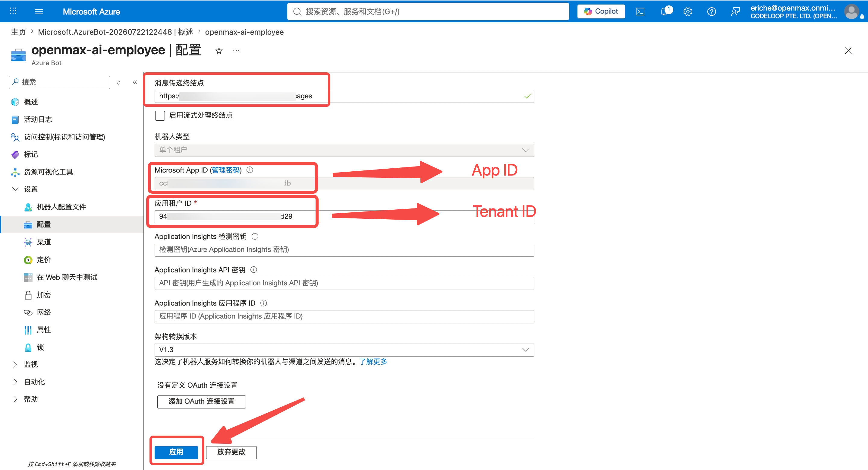Open the feedback icon
Viewport: 868px width, 470px height.
[x=735, y=11]
